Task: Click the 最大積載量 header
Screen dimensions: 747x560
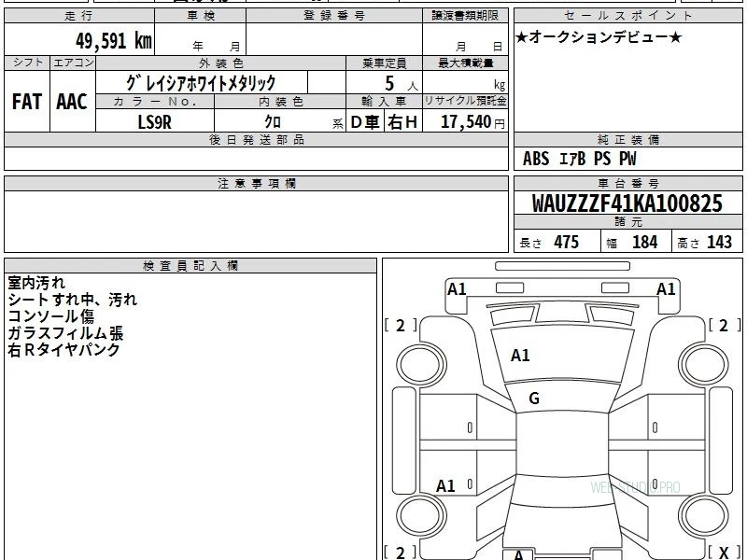Action: [465, 63]
